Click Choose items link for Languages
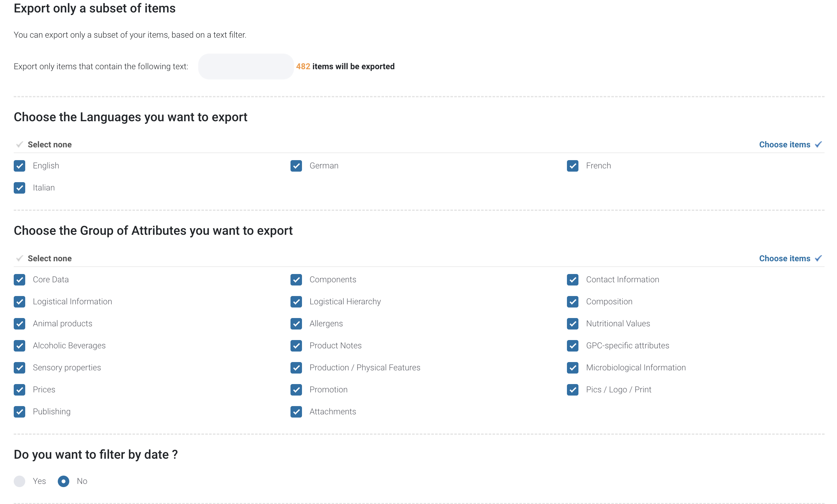This screenshot has width=837, height=504. (784, 145)
